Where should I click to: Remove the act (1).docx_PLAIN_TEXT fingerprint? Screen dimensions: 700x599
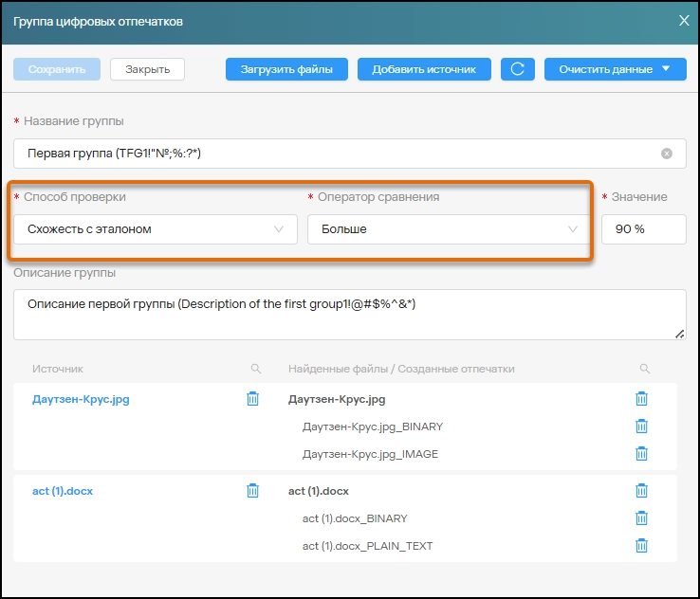tap(641, 546)
